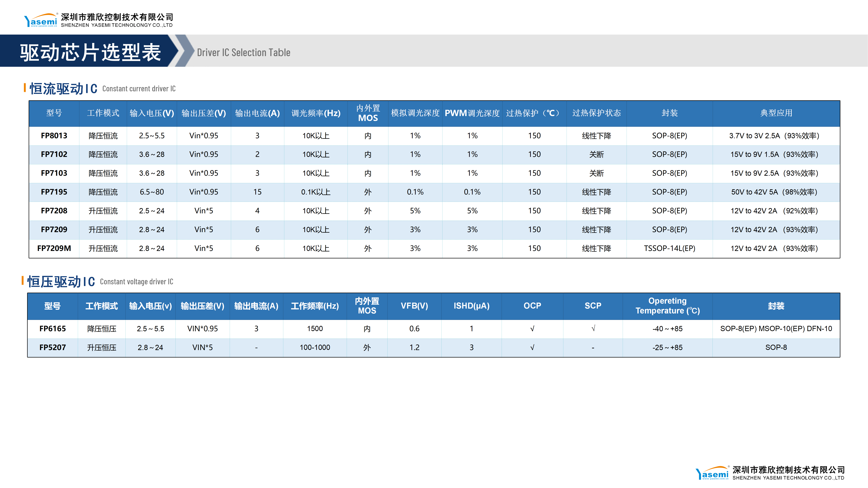Image resolution: width=868 pixels, height=488 pixels.
Task: Click the 恒压驱动IC section heading
Action: tap(61, 282)
